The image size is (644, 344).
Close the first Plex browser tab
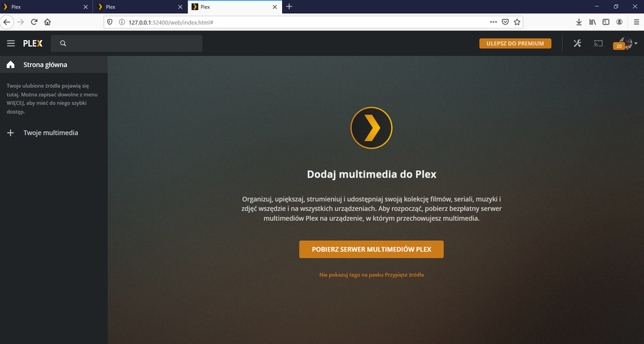[x=85, y=7]
